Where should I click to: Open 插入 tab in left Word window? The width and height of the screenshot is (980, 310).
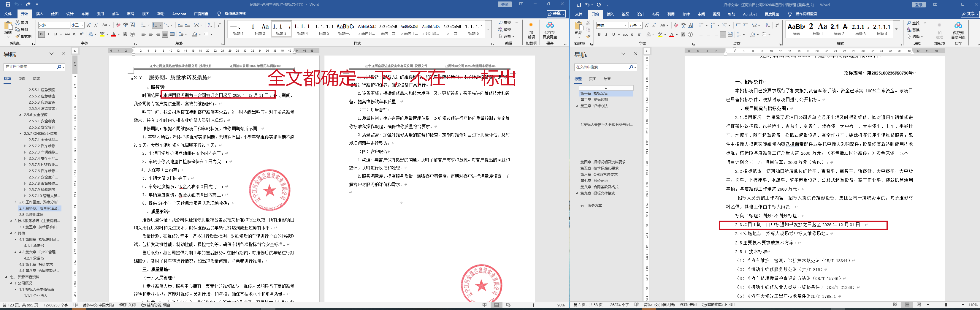pyautogui.click(x=39, y=14)
